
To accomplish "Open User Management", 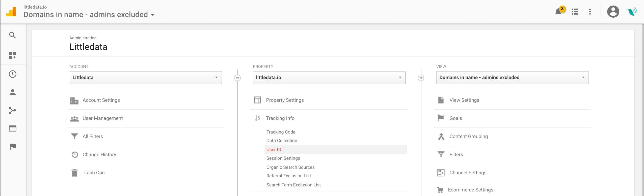I will [103, 118].
